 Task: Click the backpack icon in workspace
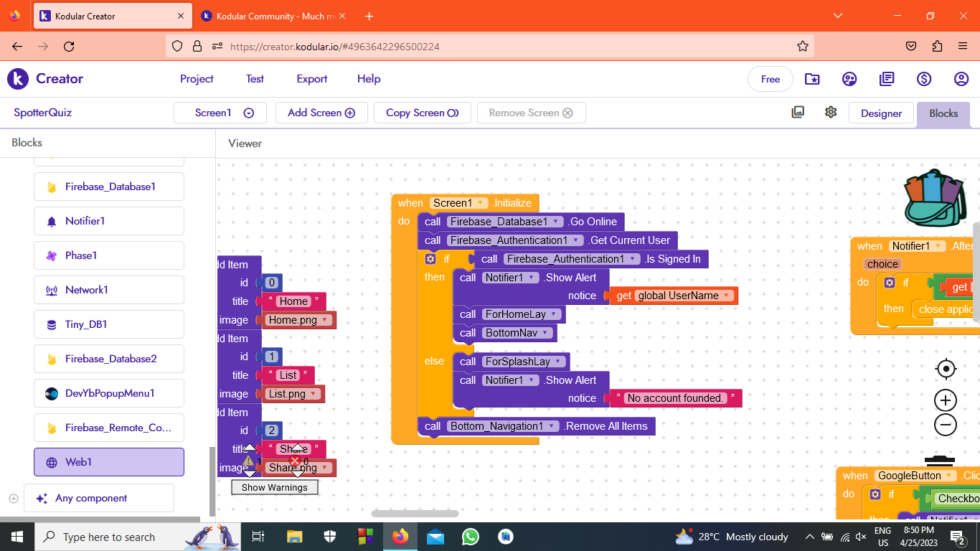[x=936, y=198]
